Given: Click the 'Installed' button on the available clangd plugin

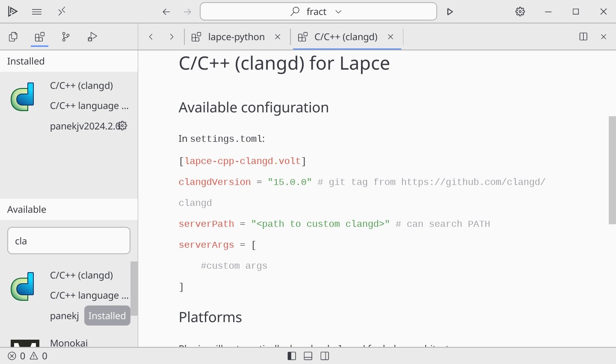Looking at the screenshot, I should click(x=107, y=316).
